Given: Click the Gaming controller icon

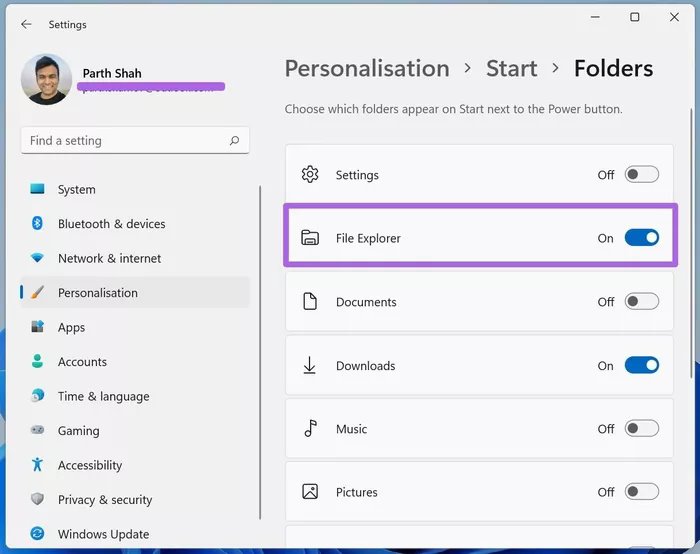Looking at the screenshot, I should (38, 430).
